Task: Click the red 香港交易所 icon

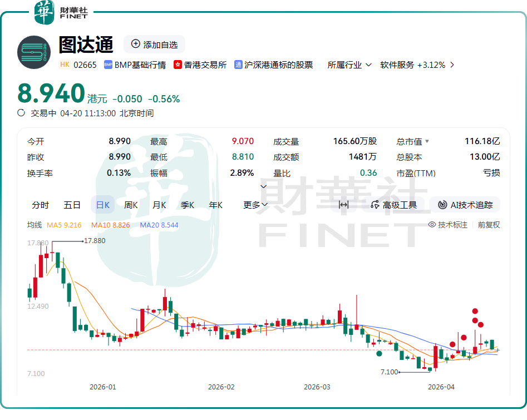Action: tap(178, 65)
